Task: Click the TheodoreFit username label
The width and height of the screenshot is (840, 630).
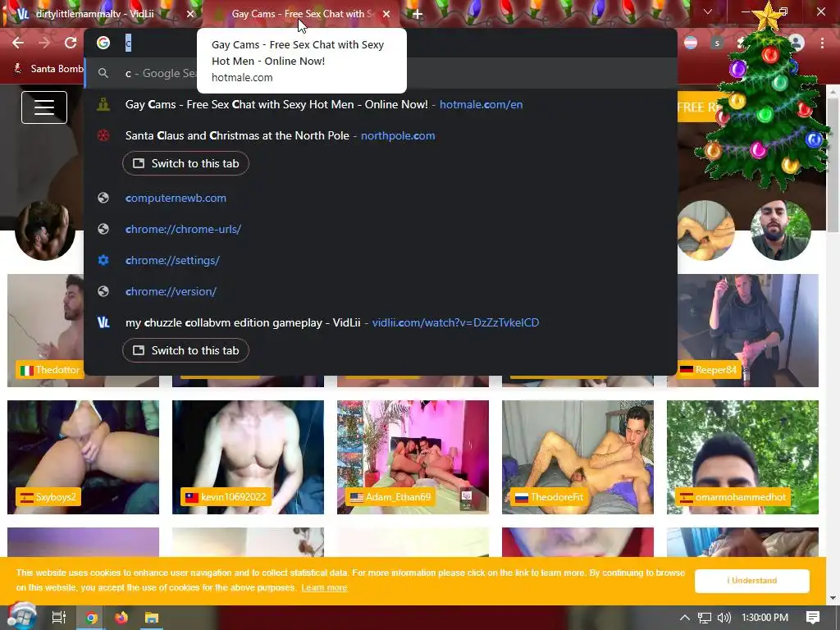Action: (549, 497)
